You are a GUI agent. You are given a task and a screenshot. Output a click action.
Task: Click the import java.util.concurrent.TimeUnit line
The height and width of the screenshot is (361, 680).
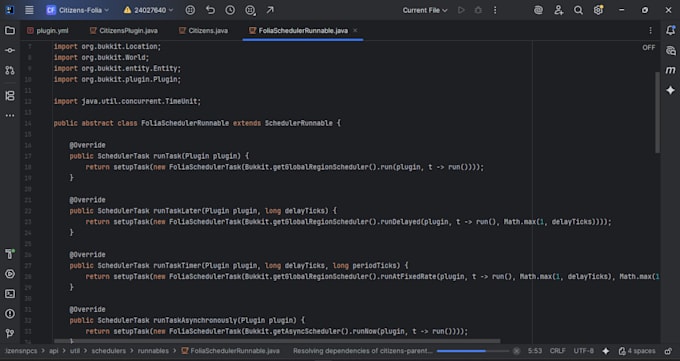[127, 102]
